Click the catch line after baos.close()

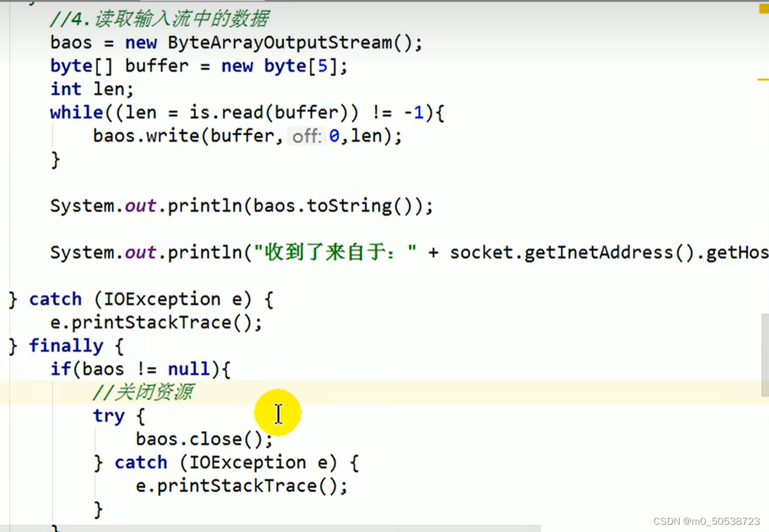coord(226,462)
